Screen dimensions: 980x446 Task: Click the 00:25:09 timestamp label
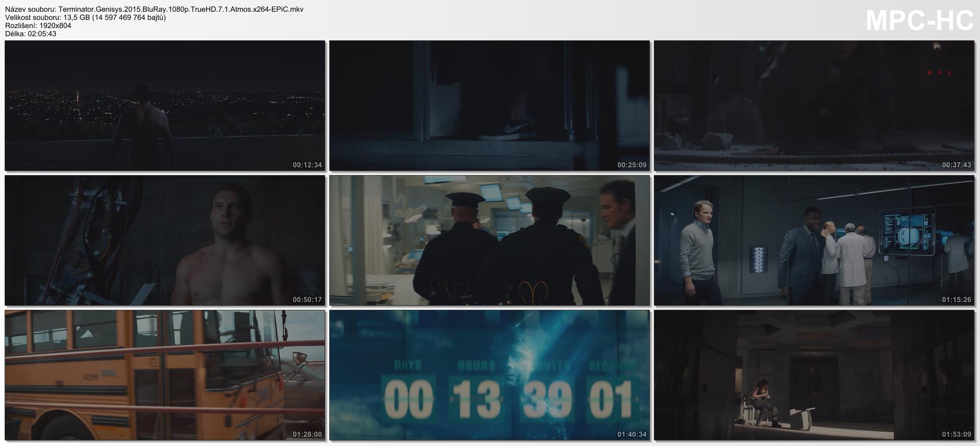(631, 165)
